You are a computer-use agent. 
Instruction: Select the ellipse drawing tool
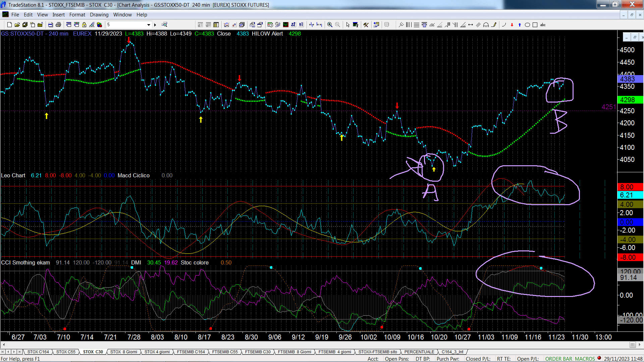[527, 25]
